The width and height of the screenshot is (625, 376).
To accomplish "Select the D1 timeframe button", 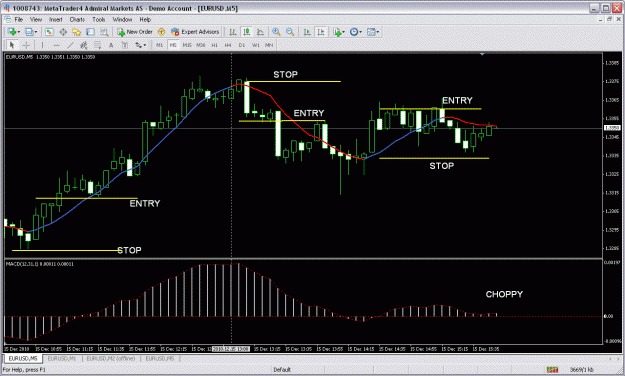I will click(242, 45).
